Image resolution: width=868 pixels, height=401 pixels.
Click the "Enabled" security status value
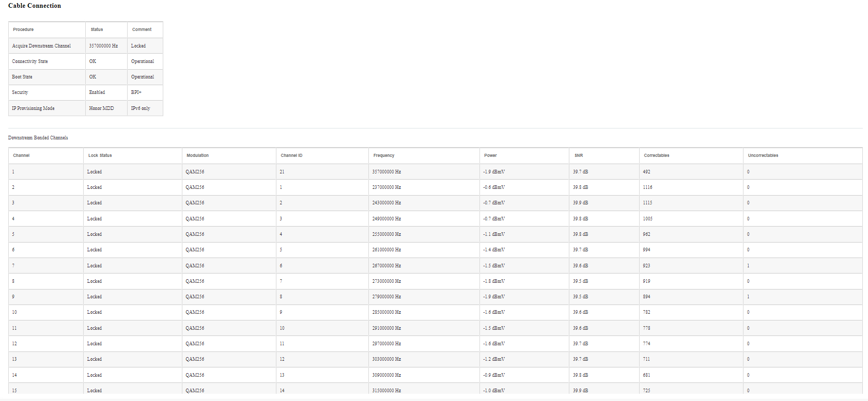pyautogui.click(x=97, y=92)
